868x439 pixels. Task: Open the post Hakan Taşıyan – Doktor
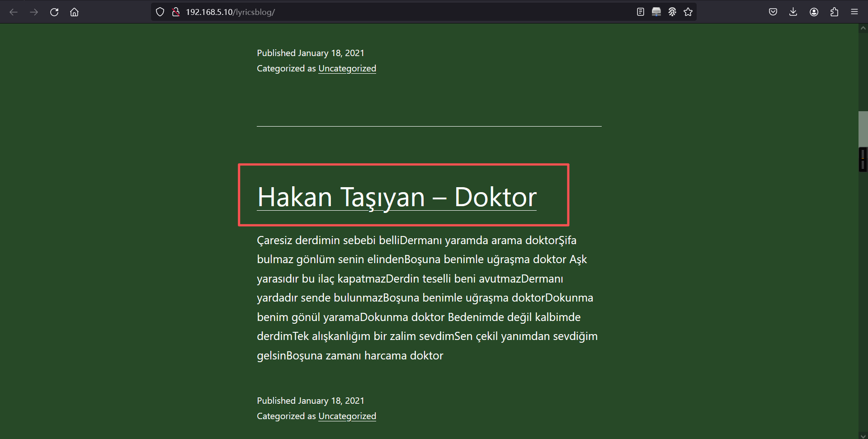pos(396,197)
